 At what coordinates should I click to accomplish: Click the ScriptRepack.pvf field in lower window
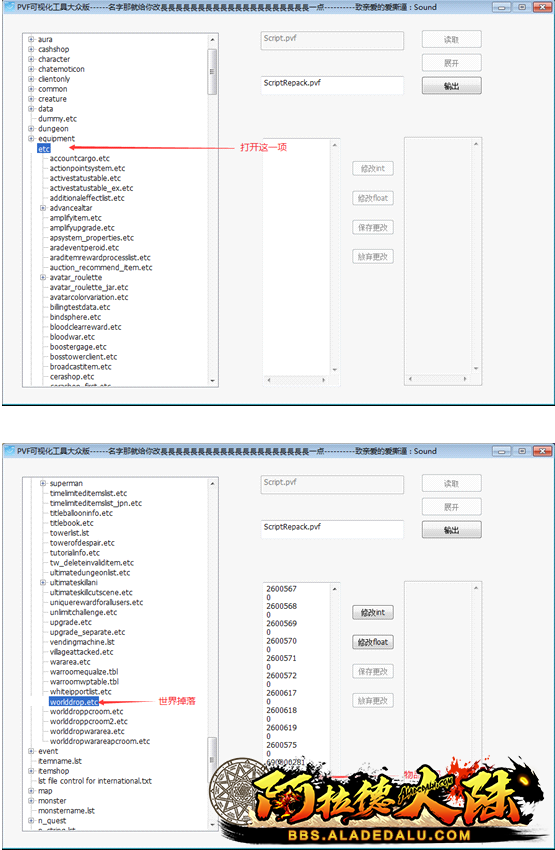(x=332, y=529)
